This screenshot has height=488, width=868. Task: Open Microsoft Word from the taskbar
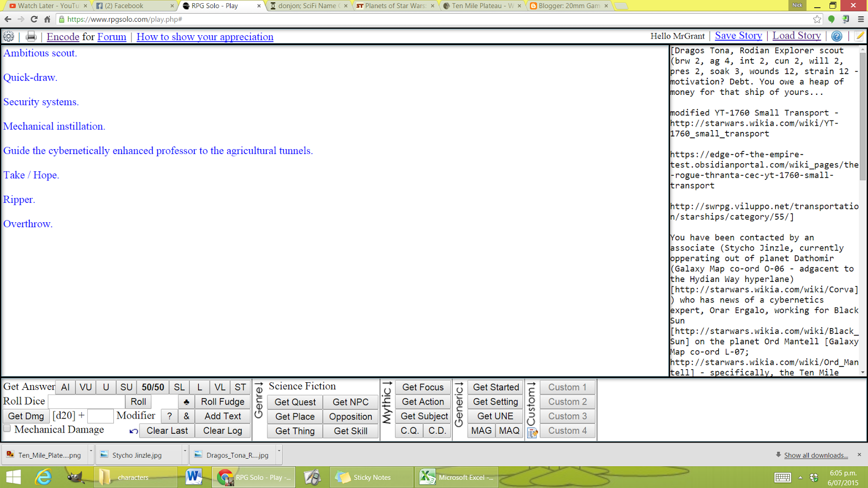pyautogui.click(x=194, y=477)
